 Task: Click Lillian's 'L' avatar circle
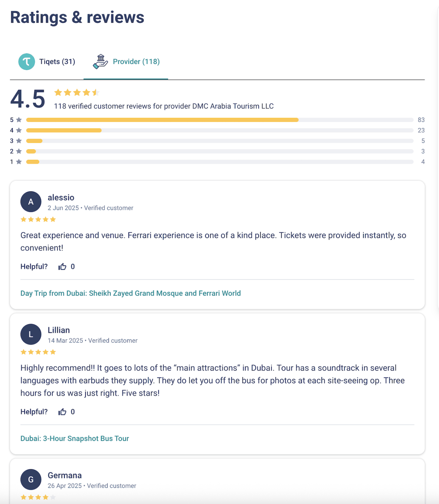[31, 334]
